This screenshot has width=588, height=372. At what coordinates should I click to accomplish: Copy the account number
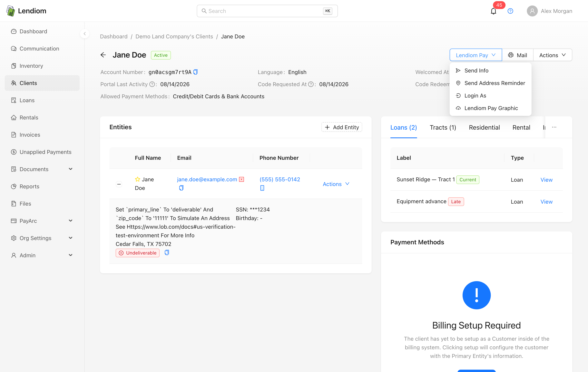tap(195, 72)
